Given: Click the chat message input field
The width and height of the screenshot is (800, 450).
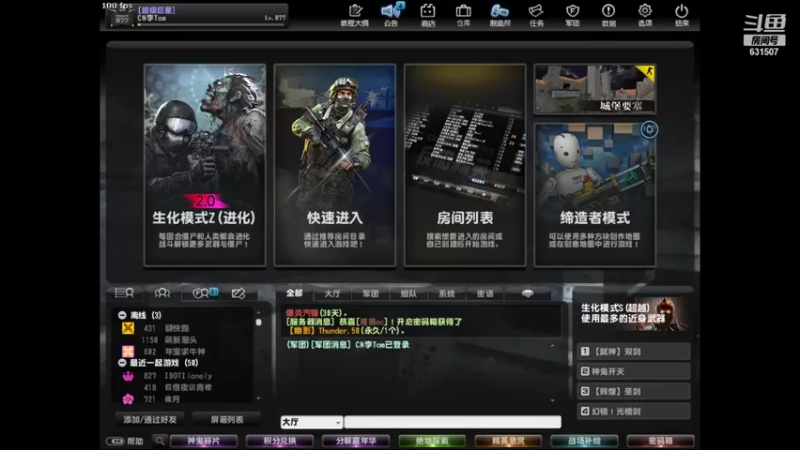Looking at the screenshot, I should (x=453, y=422).
